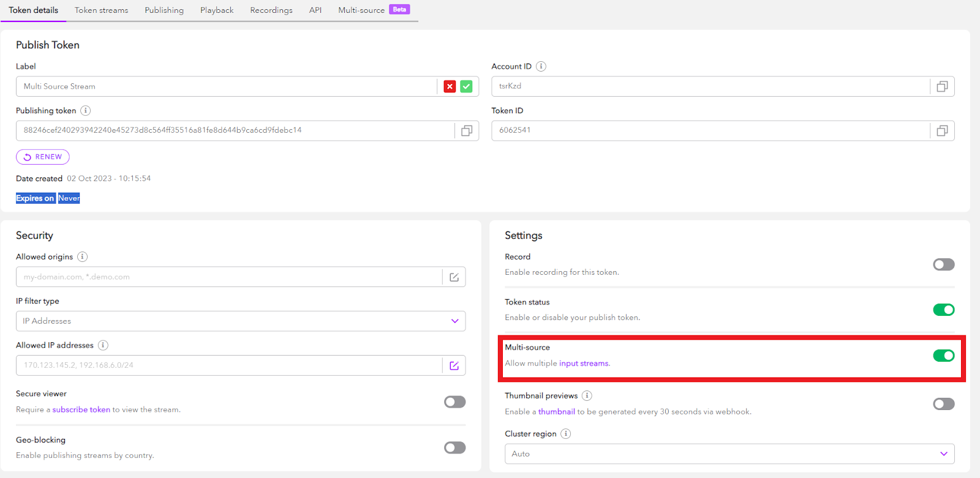Copy the Token ID value
This screenshot has width=980, height=478.
coord(942,131)
